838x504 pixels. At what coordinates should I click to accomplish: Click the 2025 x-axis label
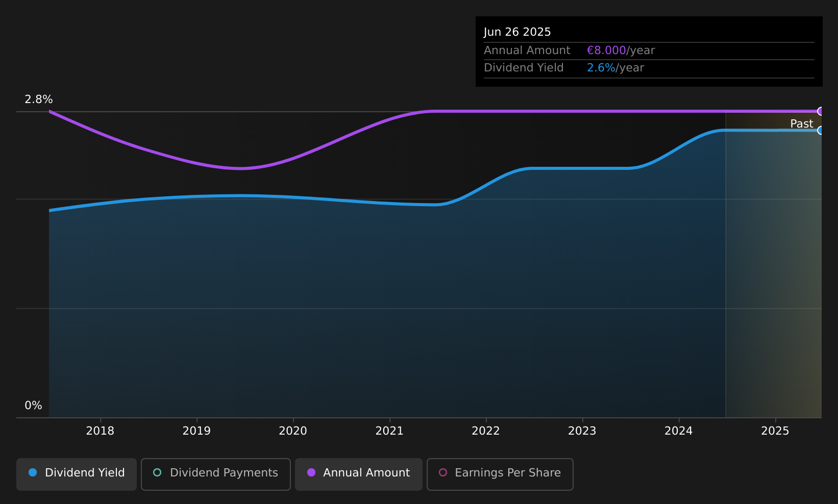tap(775, 431)
